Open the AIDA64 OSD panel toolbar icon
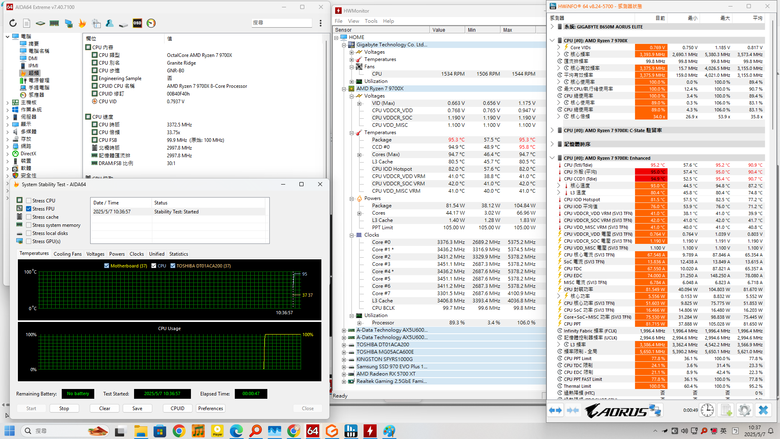 (137, 23)
